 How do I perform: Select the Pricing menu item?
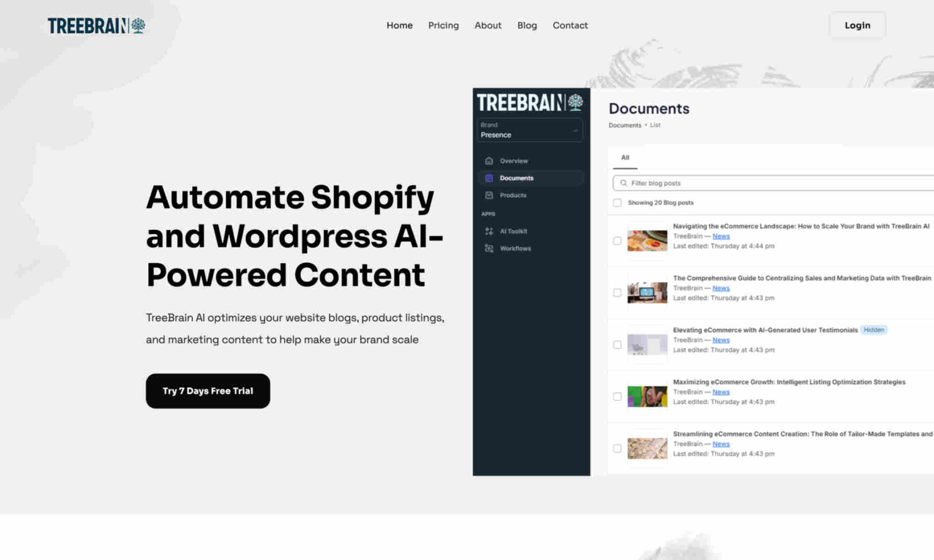click(444, 25)
